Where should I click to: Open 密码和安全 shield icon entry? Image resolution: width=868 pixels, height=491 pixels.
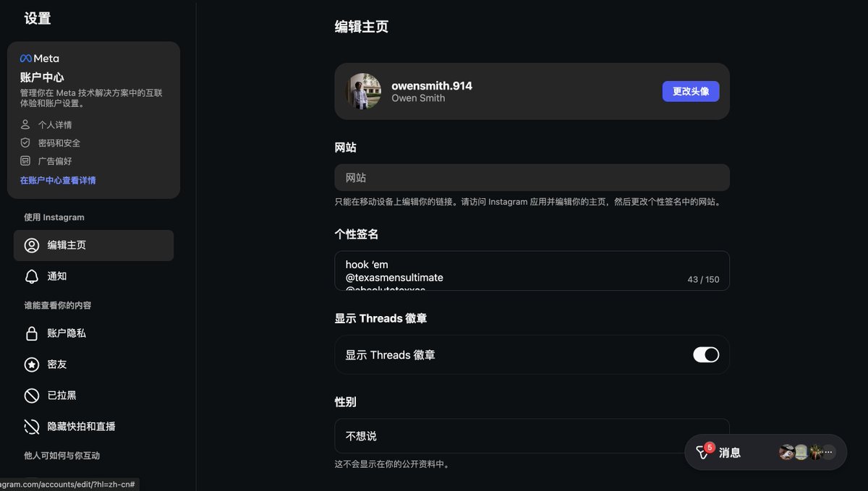click(25, 142)
